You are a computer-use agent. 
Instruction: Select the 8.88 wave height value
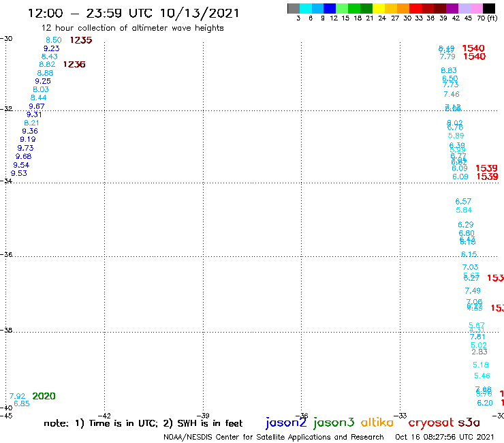click(45, 73)
